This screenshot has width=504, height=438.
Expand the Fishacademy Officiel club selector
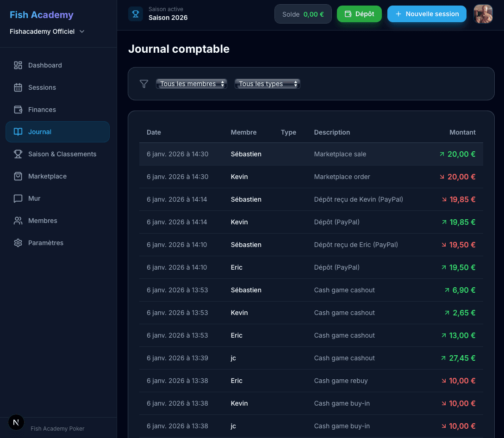(x=47, y=31)
